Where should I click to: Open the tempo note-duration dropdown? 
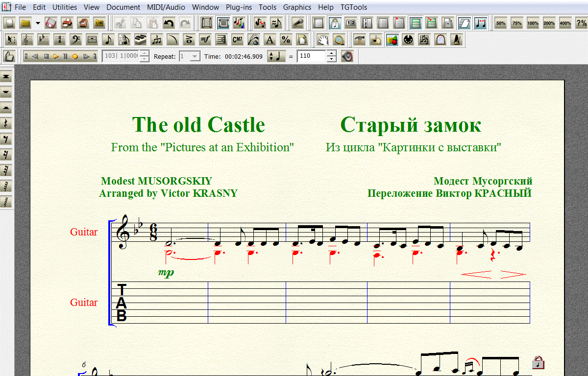276,56
